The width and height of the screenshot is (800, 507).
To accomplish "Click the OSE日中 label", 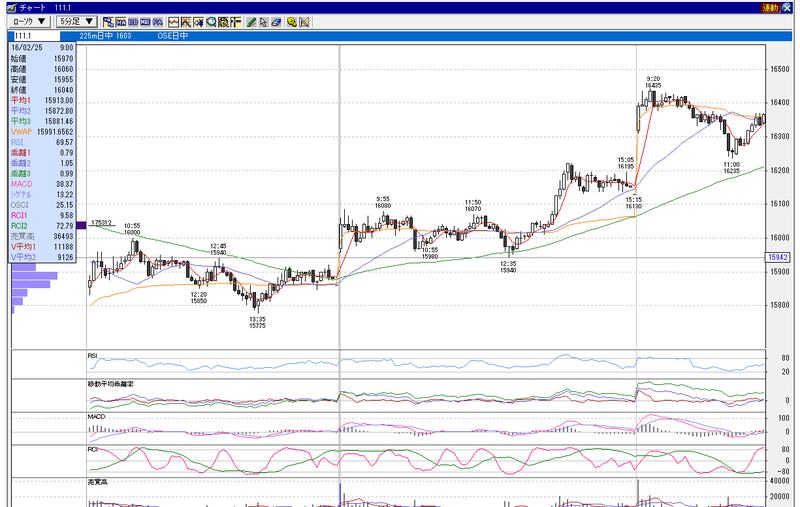I will click(x=172, y=36).
